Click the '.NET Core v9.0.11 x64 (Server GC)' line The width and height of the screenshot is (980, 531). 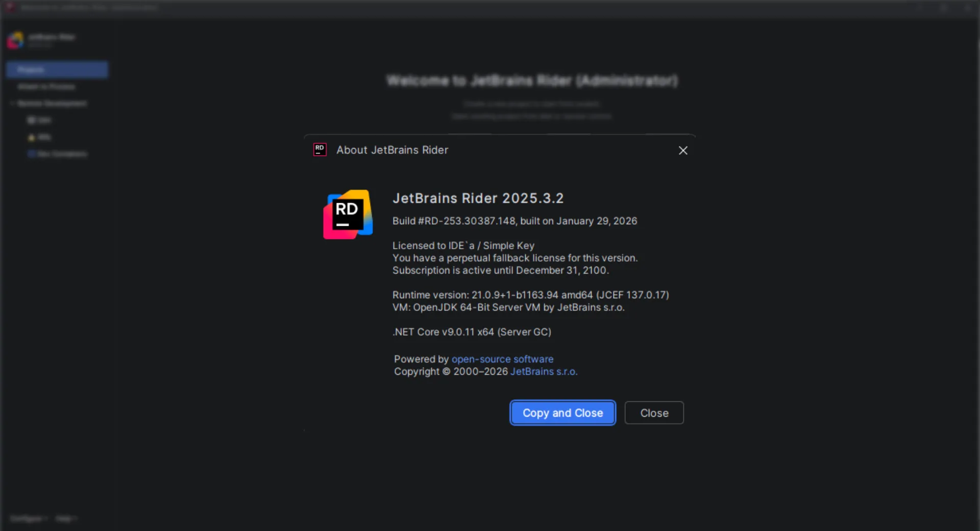coord(472,332)
